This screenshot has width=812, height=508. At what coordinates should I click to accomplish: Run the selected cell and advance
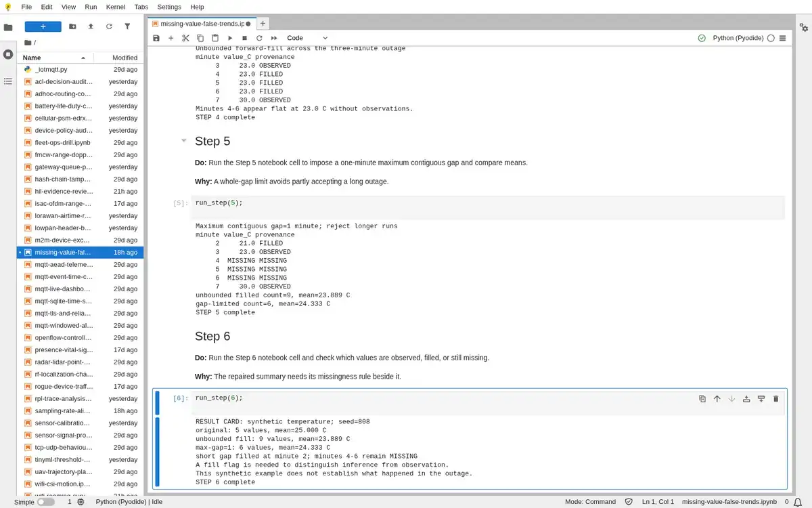(230, 38)
